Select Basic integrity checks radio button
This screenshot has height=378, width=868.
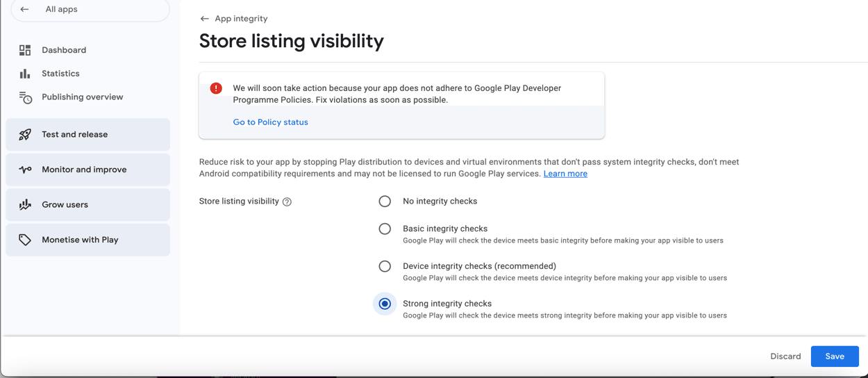pyautogui.click(x=385, y=229)
